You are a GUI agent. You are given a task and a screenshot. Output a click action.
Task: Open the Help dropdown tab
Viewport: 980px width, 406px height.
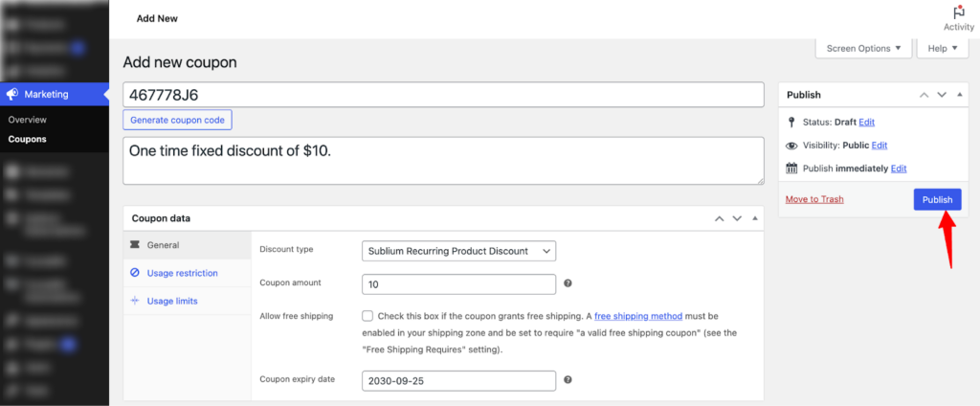pos(942,49)
